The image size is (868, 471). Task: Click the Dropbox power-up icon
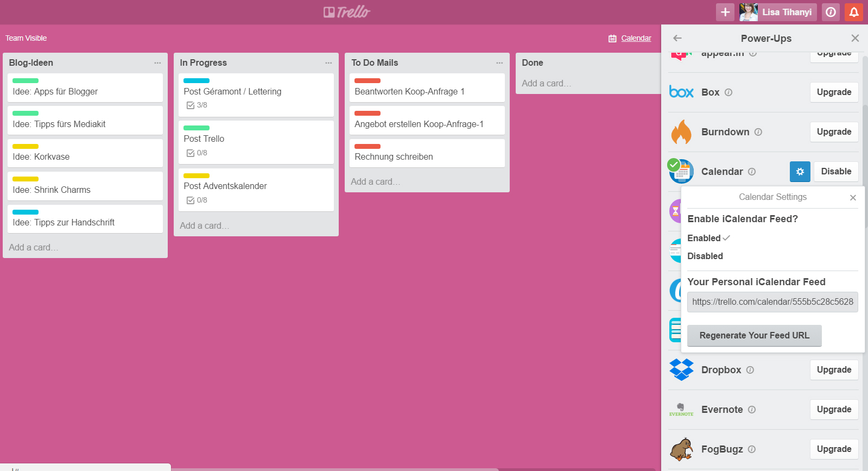tap(681, 370)
